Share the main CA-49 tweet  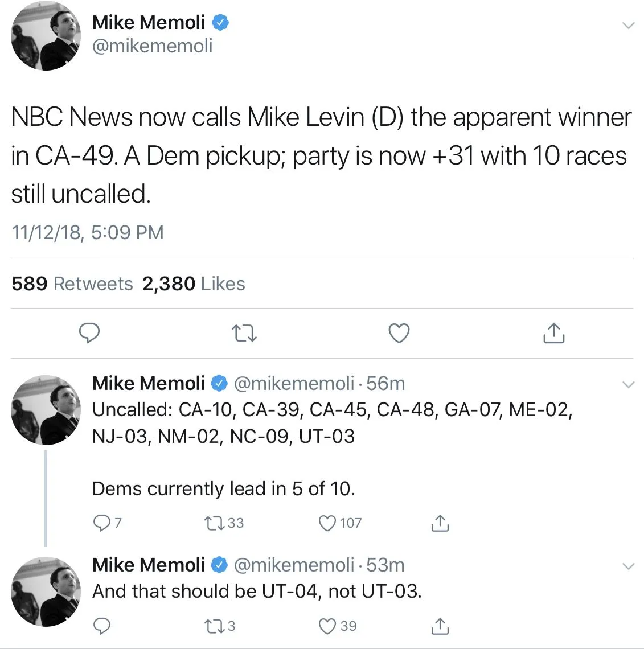553,333
